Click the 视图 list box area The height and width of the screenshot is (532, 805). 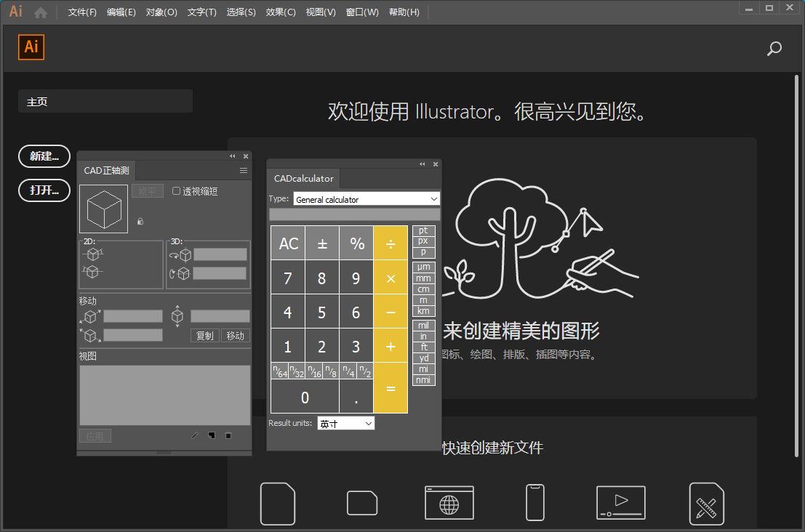165,395
